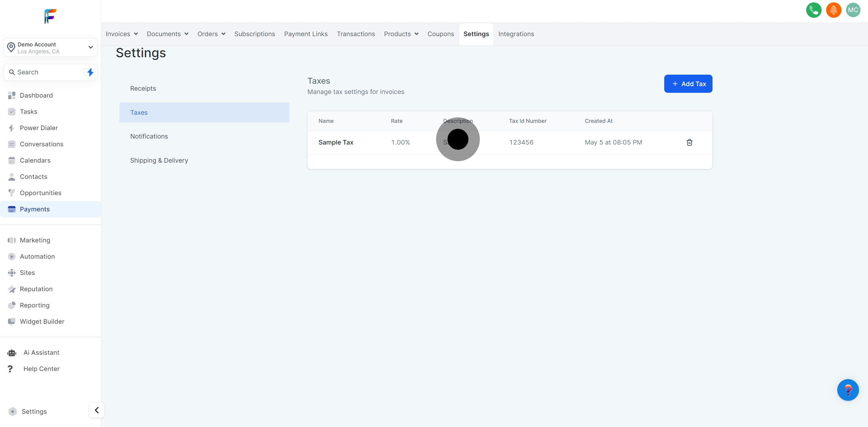Expand the Documents dropdown menu
Image resolution: width=868 pixels, height=427 pixels.
pos(168,34)
